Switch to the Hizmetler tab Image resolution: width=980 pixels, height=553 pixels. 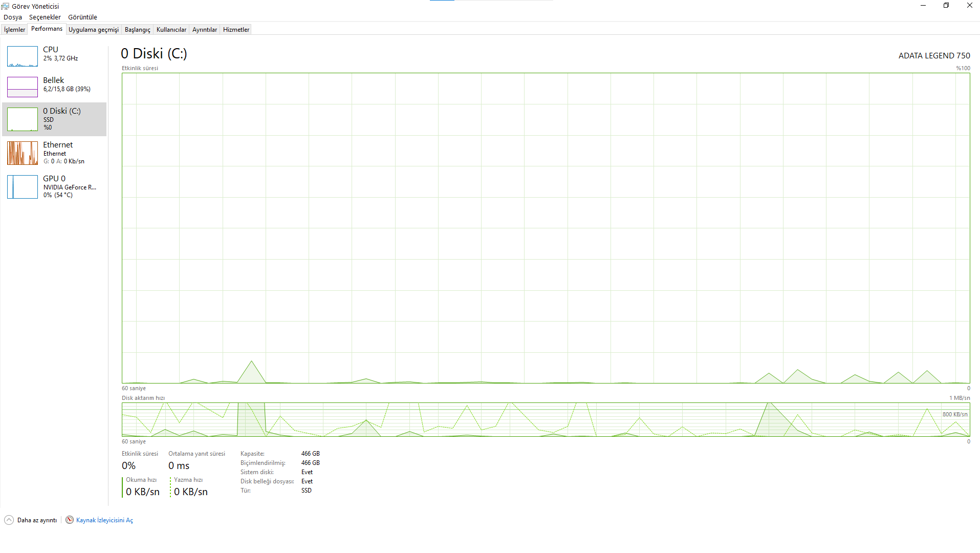(236, 30)
